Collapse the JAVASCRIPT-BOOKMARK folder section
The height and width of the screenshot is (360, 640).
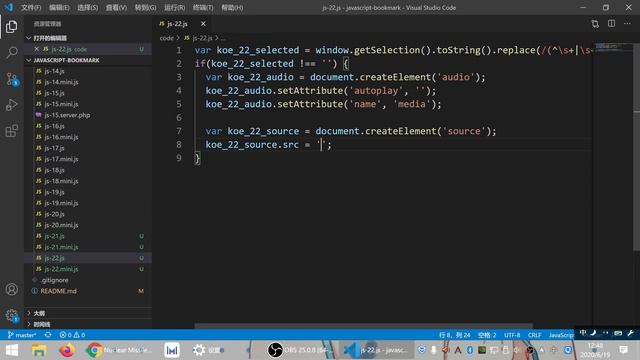tap(88, 60)
